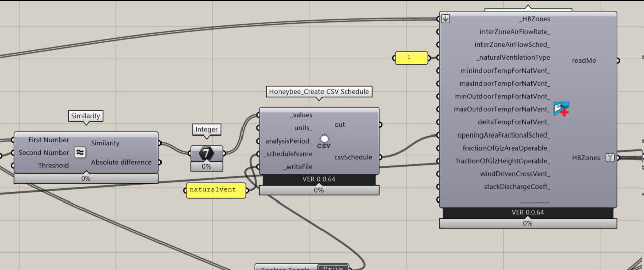
Task: Click the Similarity label above the component
Action: (86, 116)
